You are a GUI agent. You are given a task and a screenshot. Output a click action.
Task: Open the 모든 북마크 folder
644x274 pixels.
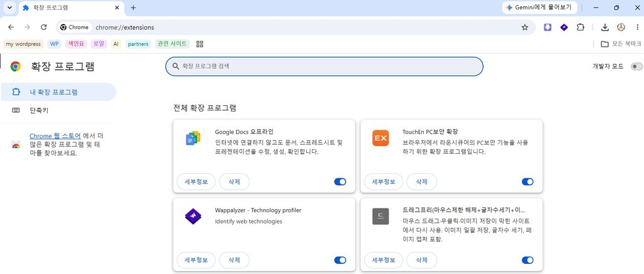(621, 44)
